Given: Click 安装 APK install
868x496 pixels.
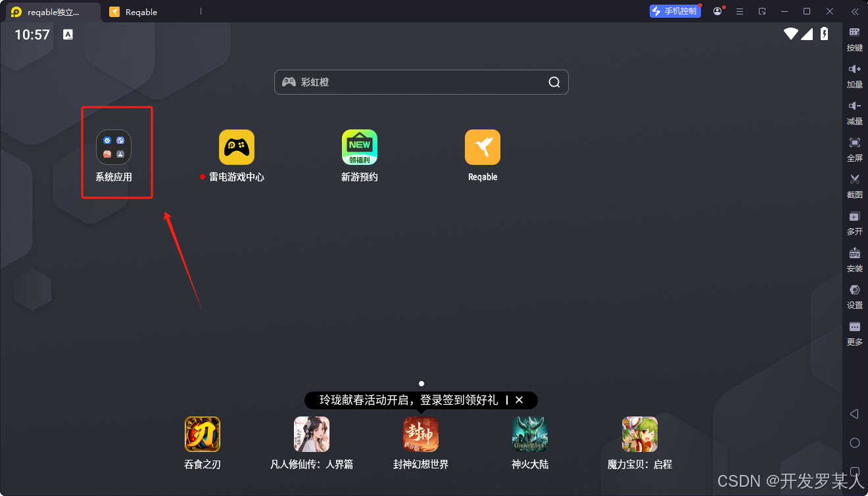Looking at the screenshot, I should pos(855,260).
